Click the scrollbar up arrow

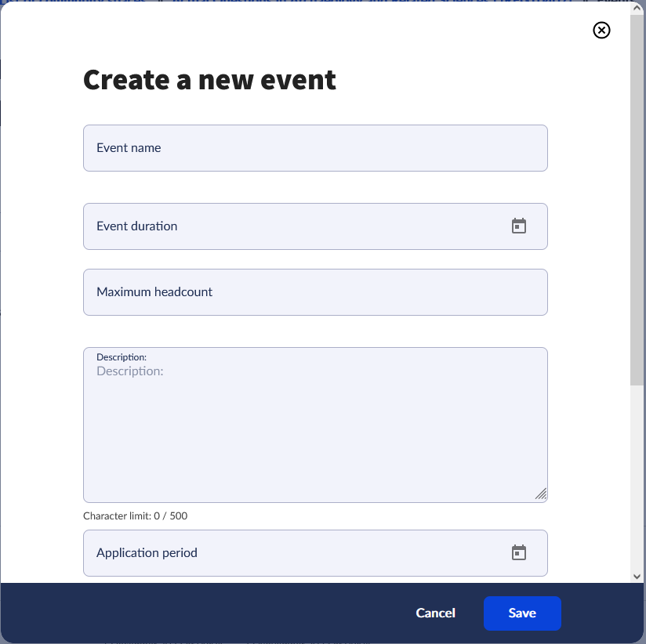pyautogui.click(x=637, y=8)
